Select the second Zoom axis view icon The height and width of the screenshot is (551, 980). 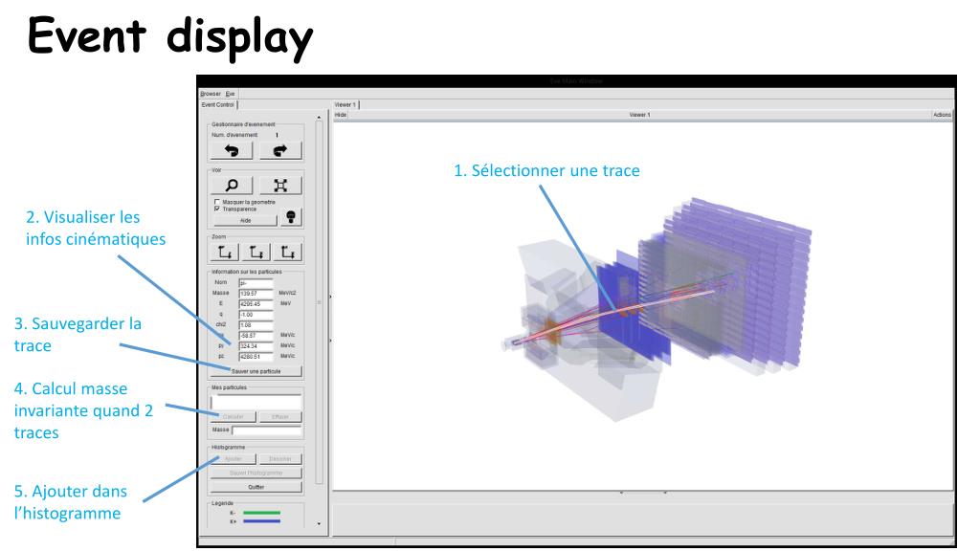point(256,253)
